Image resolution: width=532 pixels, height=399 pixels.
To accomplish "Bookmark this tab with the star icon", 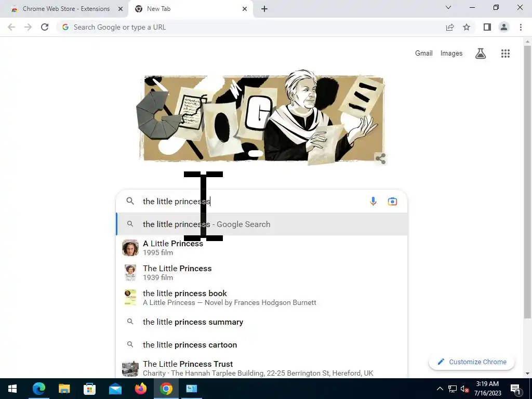I will click(x=467, y=27).
